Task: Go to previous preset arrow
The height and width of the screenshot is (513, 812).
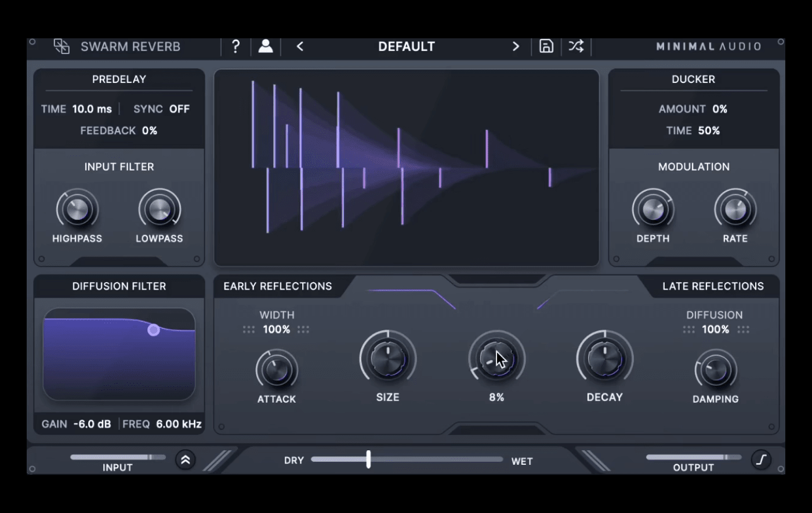Action: point(300,46)
